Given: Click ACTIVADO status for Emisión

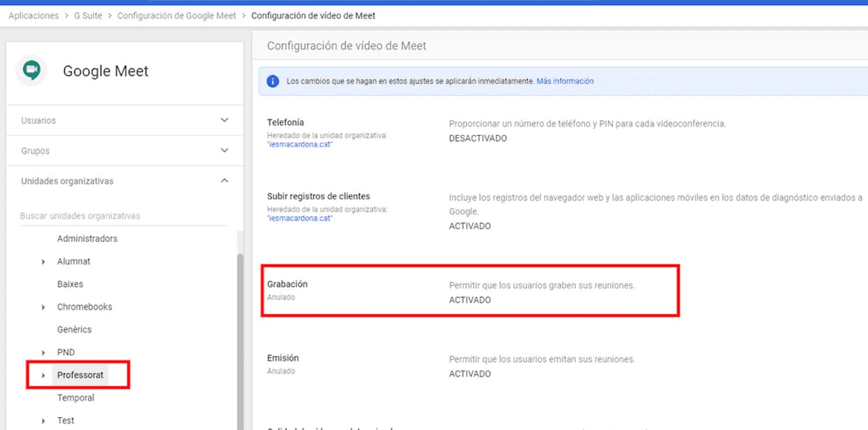Looking at the screenshot, I should pyautogui.click(x=470, y=374).
